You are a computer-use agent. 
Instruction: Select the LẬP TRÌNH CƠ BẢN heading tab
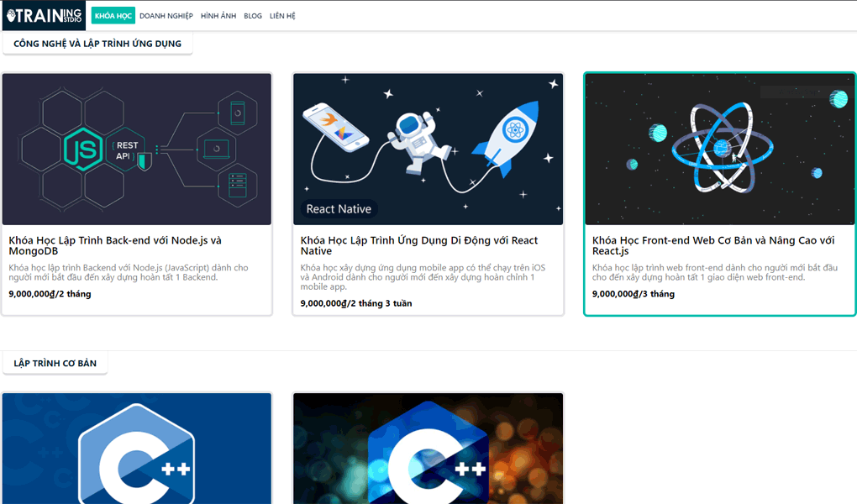(55, 364)
